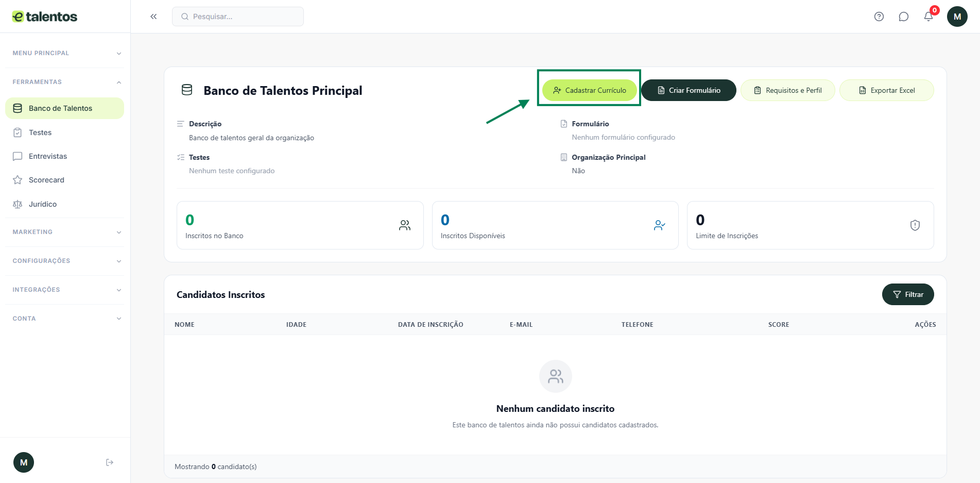Collapse sidebar with double chevron icon
980x483 pixels.
click(153, 16)
